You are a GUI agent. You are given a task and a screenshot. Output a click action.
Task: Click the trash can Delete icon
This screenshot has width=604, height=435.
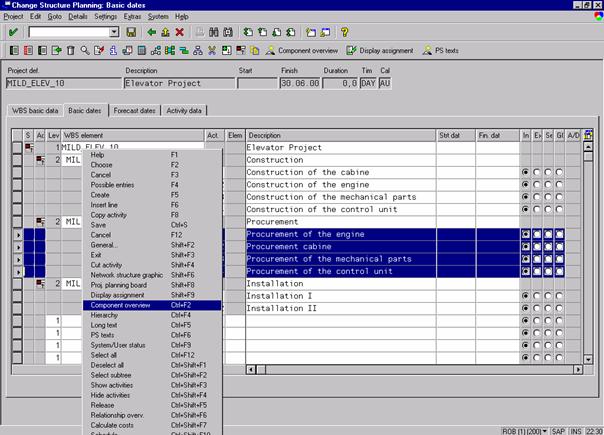pyautogui.click(x=70, y=50)
